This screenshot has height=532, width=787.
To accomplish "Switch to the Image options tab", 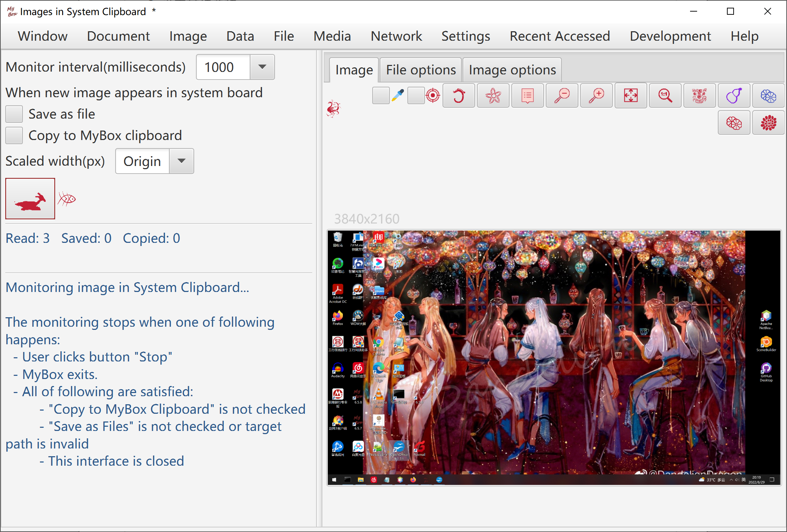I will [x=512, y=70].
